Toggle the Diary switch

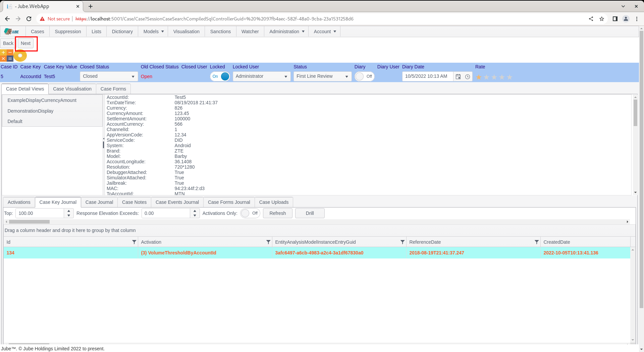pos(365,76)
